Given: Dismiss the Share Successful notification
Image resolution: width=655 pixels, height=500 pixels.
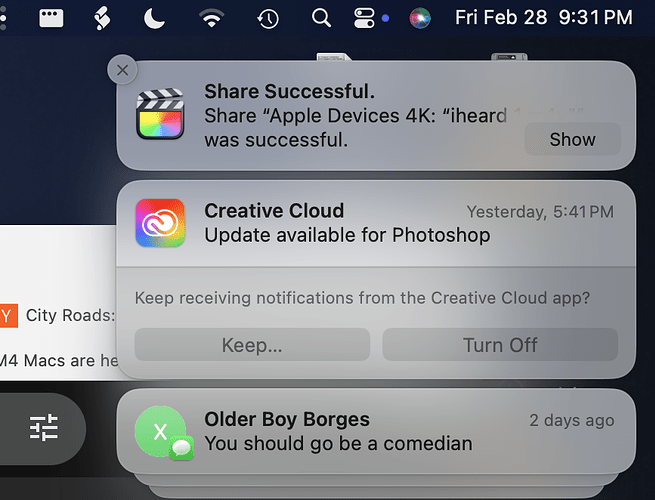Looking at the screenshot, I should [122, 70].
